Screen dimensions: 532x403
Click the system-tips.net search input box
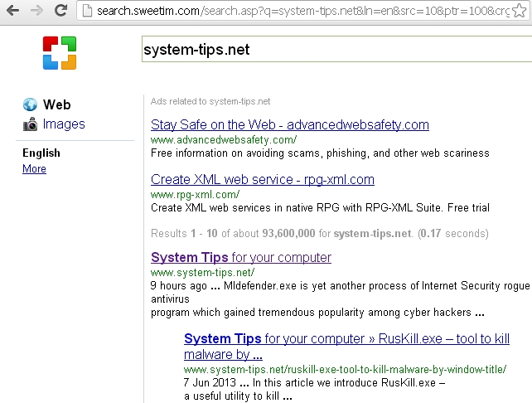pos(331,50)
